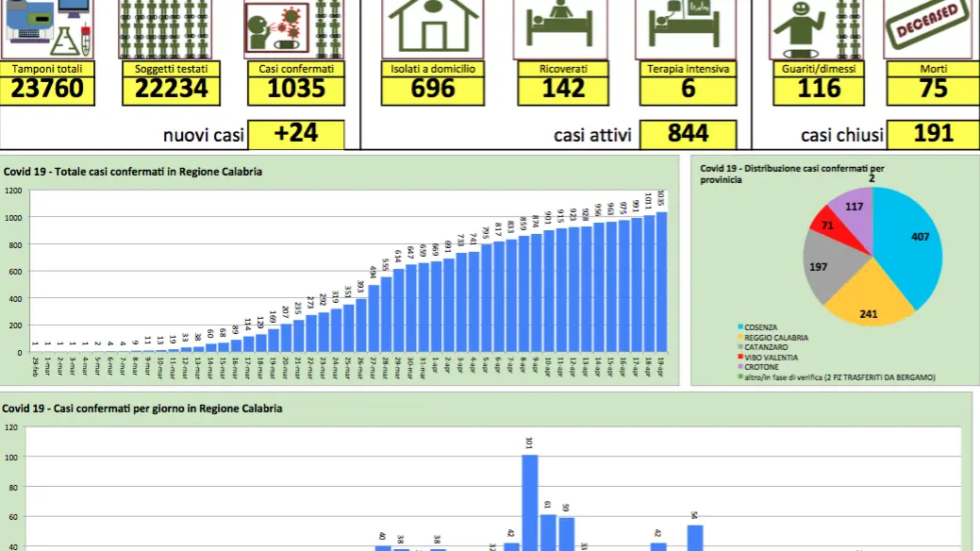Click the casi chiusi label
The height and width of the screenshot is (551, 980).
(x=842, y=135)
